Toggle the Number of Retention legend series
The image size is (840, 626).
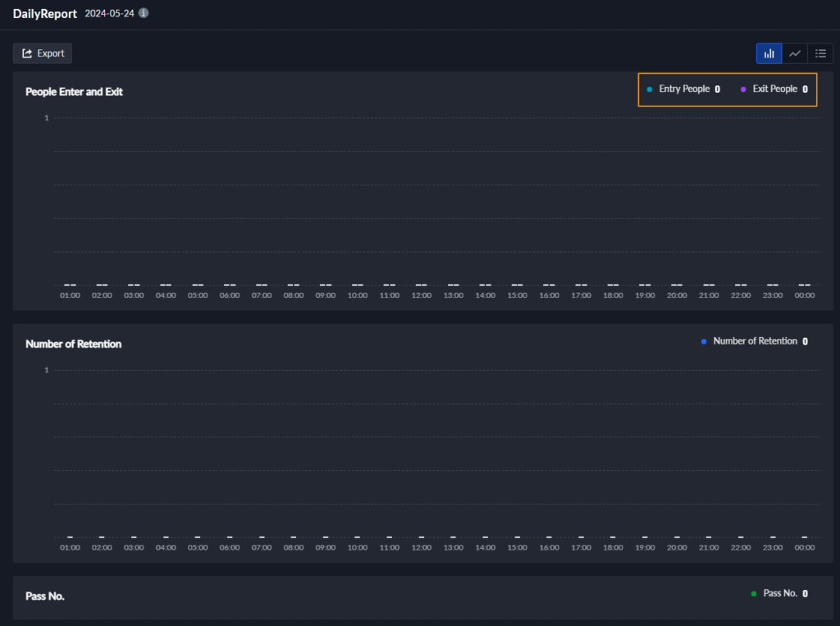754,341
